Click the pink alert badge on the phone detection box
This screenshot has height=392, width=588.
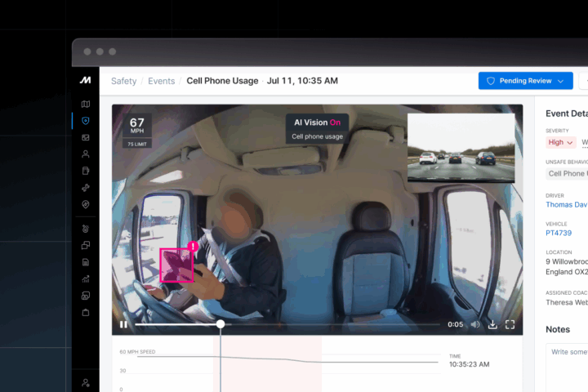coord(193,246)
